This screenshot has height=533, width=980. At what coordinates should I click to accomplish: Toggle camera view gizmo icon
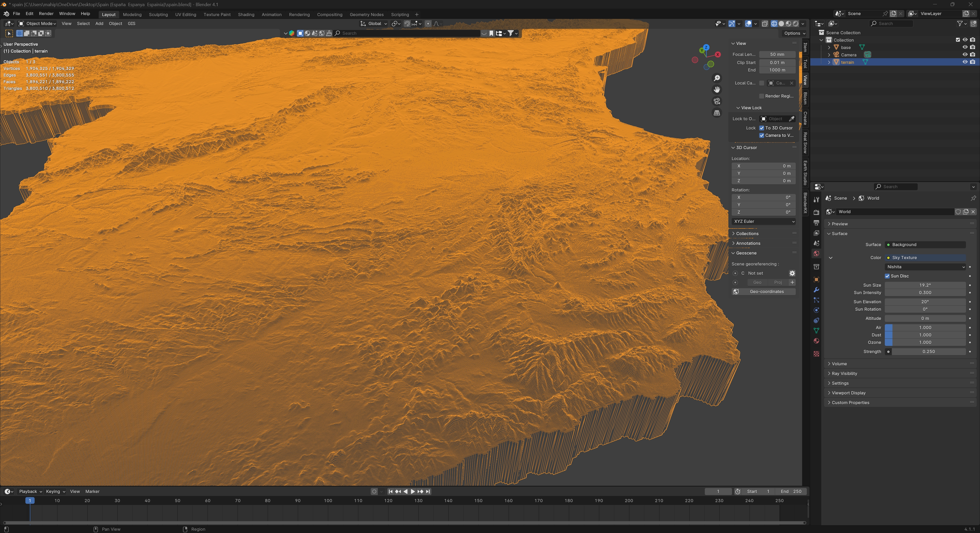coord(717,101)
